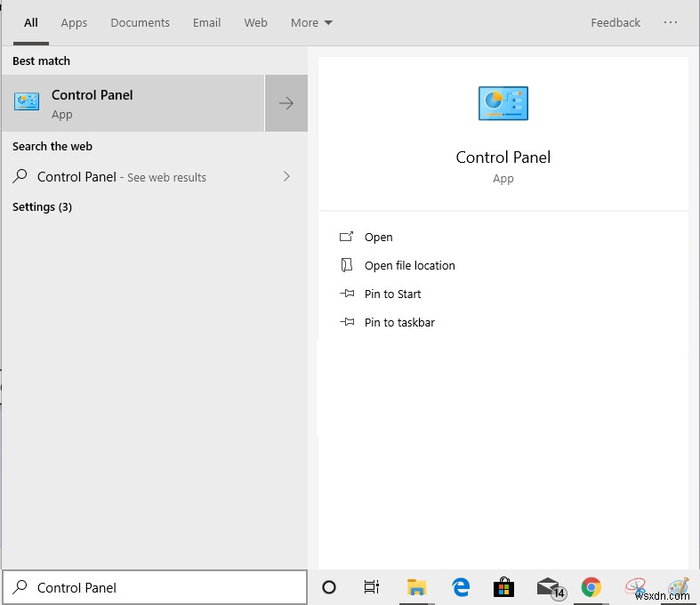700x605 pixels.
Task: Switch to the Apps filter tab
Action: click(x=74, y=23)
